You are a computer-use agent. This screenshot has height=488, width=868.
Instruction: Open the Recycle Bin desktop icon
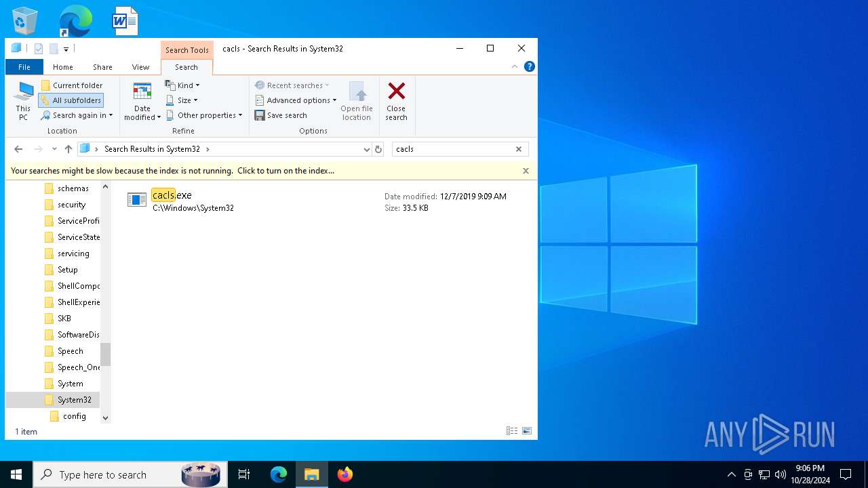[x=25, y=21]
